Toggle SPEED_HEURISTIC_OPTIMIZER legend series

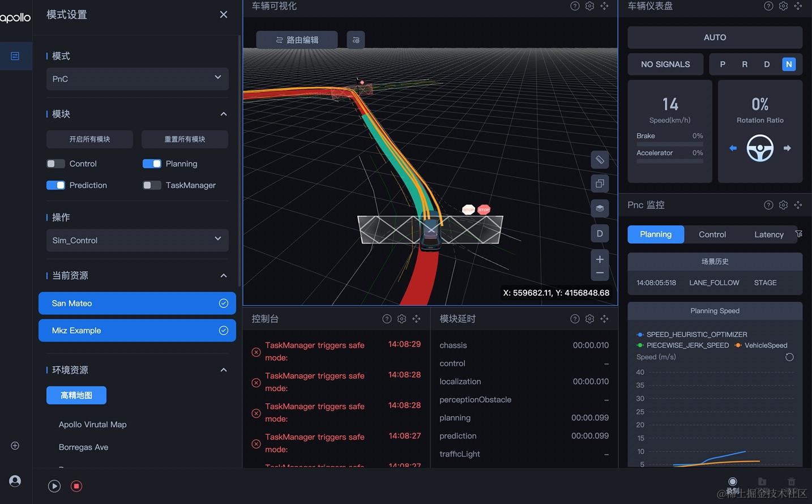692,335
